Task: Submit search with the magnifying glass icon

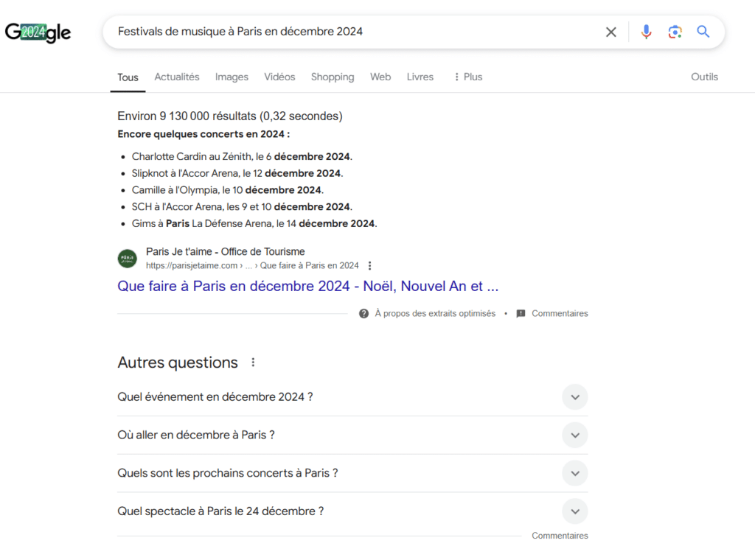Action: pyautogui.click(x=703, y=32)
